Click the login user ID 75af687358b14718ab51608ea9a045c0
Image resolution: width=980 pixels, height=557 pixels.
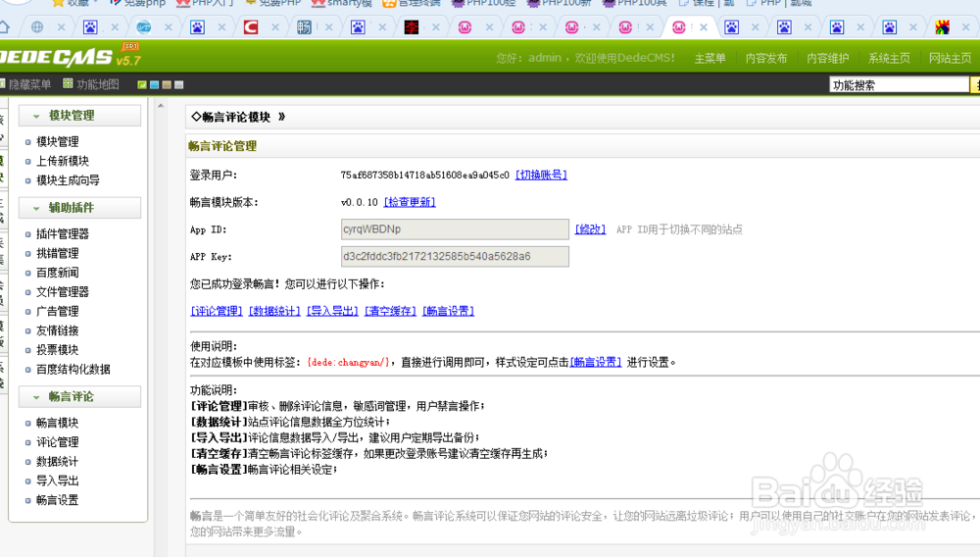[425, 175]
